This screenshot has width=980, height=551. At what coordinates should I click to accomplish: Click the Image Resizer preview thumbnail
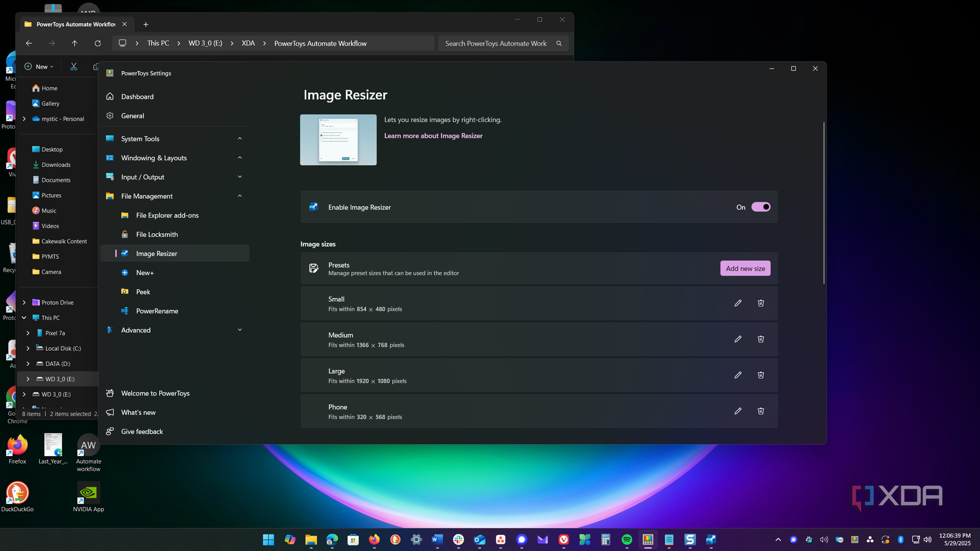(338, 140)
